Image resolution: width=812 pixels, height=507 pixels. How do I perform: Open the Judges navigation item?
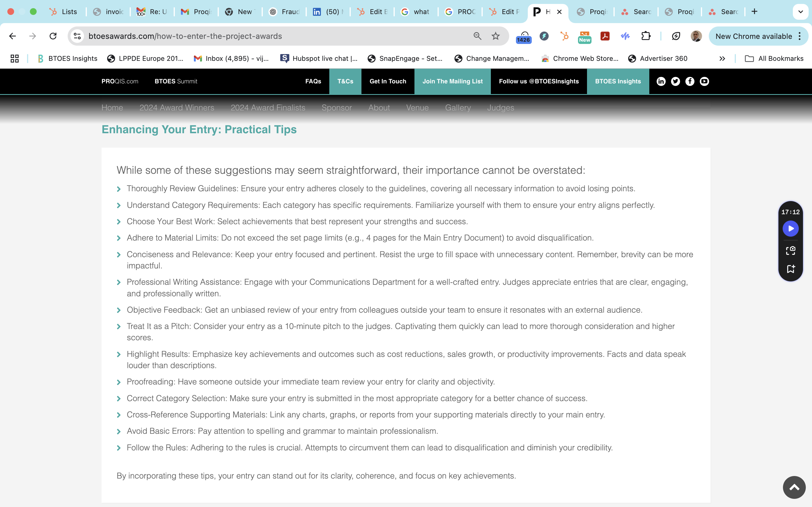500,108
